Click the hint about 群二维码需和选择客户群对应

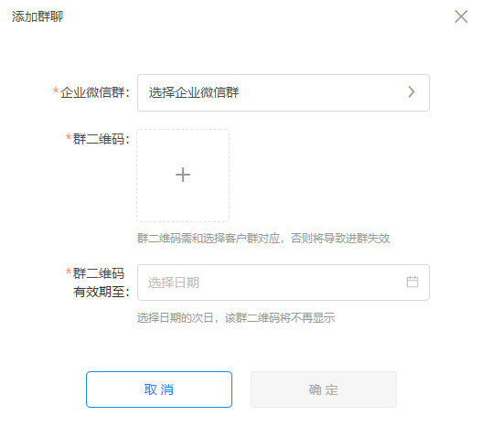click(263, 238)
